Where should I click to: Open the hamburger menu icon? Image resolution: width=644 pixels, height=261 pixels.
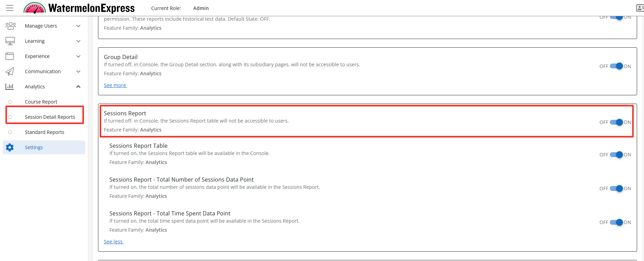click(10, 8)
